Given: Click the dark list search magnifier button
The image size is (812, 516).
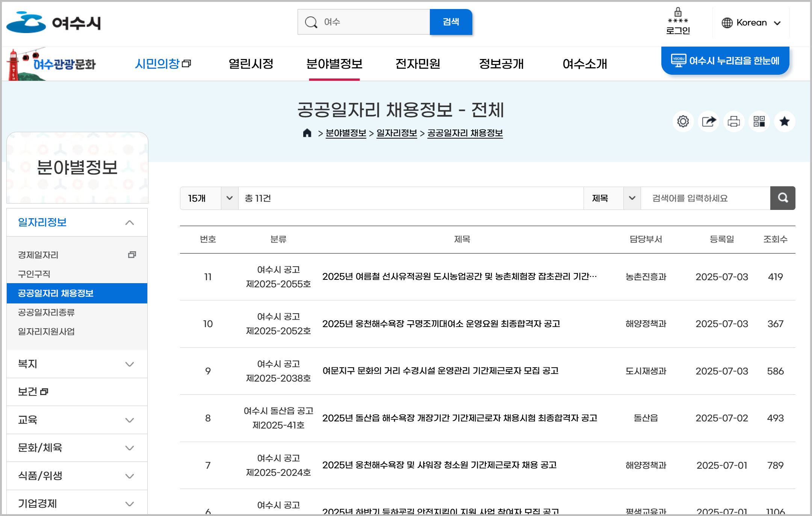Looking at the screenshot, I should 783,198.
